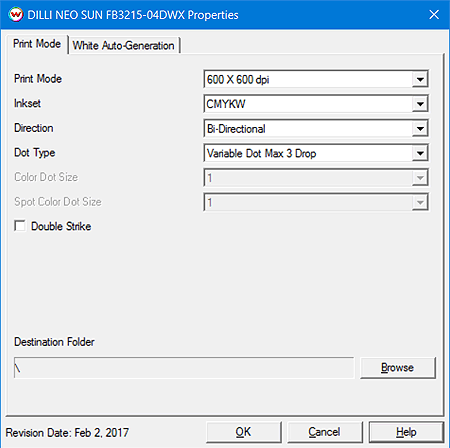Click the Destination Folder path field

click(184, 368)
